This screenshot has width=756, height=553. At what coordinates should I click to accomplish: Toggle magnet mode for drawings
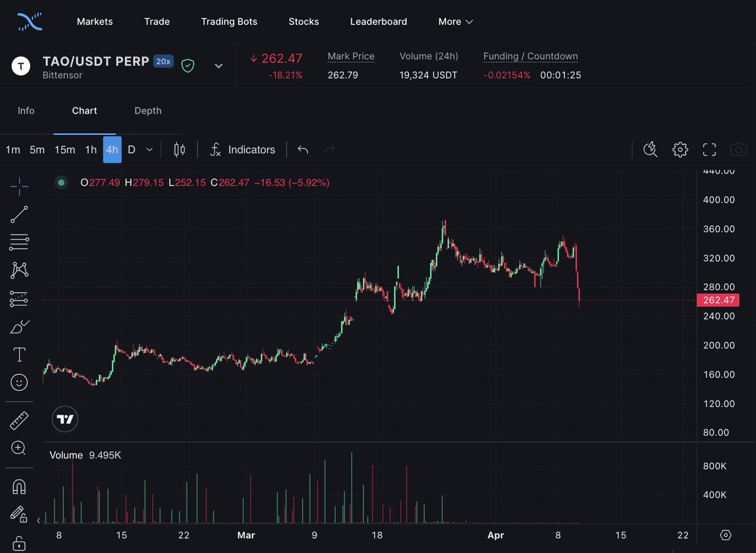[x=20, y=487]
